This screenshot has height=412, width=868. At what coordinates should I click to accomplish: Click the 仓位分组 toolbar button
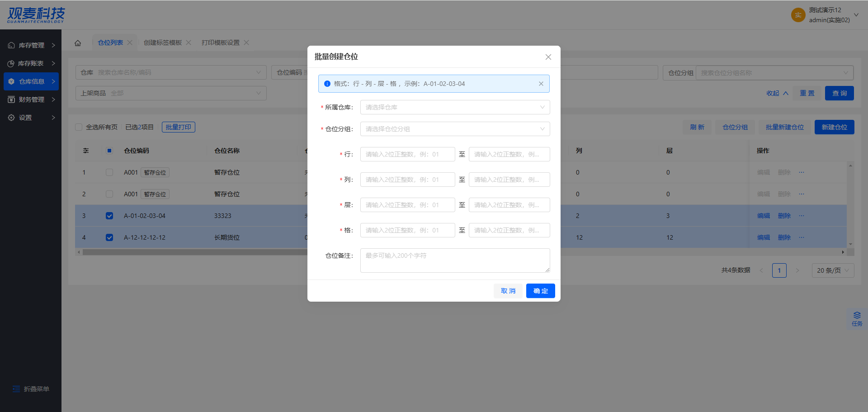click(x=735, y=127)
